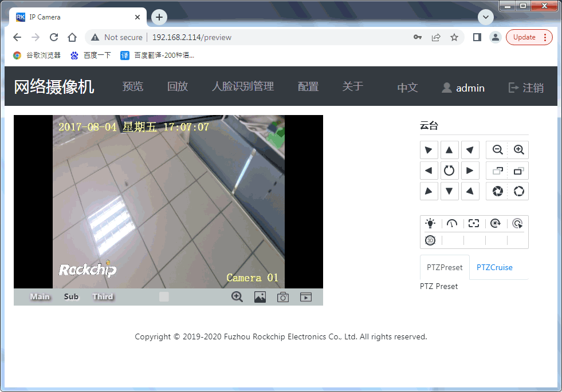This screenshot has width=562, height=392.
Task: Open the 配置 configuration menu
Action: click(x=308, y=86)
